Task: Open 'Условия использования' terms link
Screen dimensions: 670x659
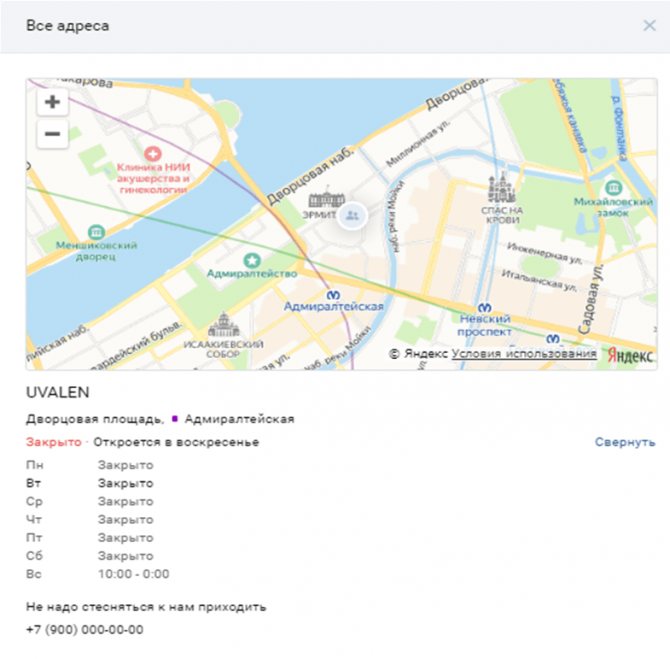Action: pyautogui.click(x=524, y=355)
